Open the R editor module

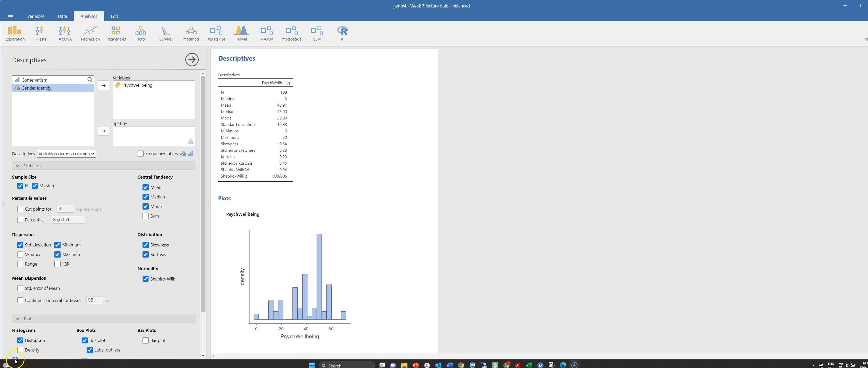pyautogui.click(x=342, y=33)
